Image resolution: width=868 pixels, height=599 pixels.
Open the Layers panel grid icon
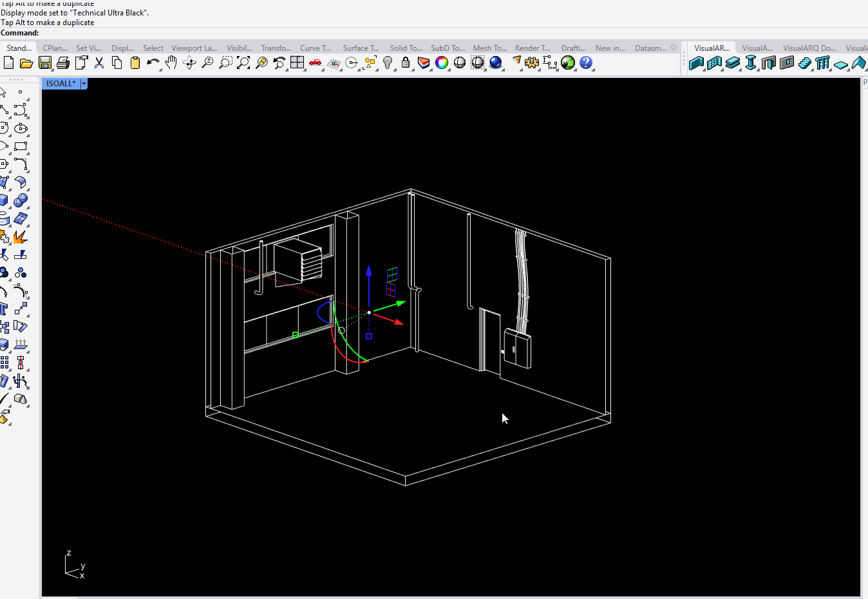297,62
